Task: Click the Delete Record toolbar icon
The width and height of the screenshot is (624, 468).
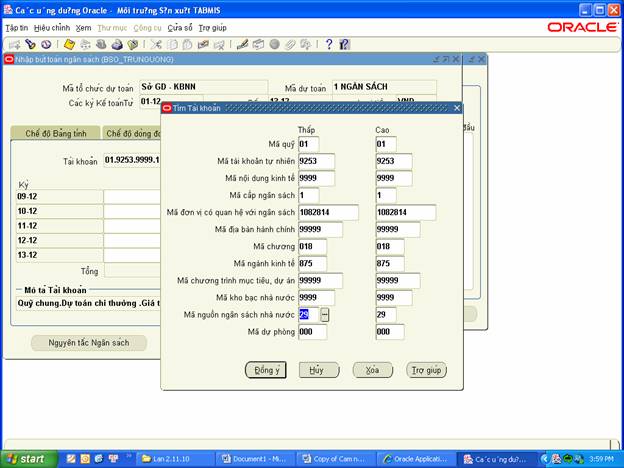Action: point(219,44)
